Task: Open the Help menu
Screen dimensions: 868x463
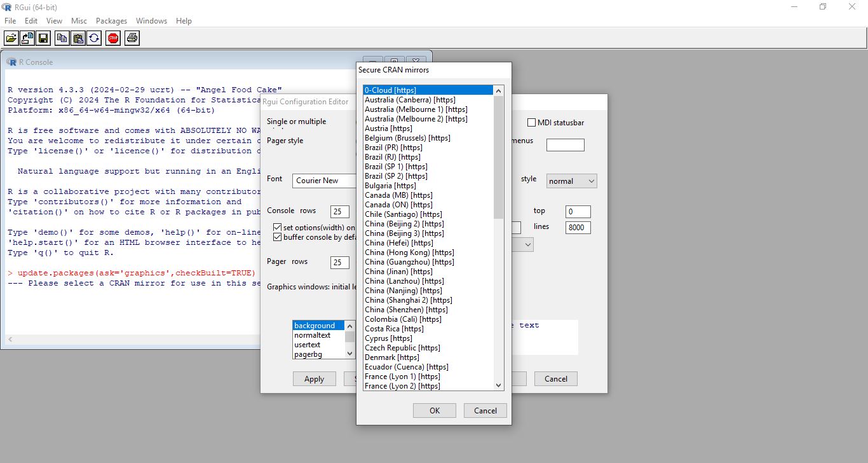Action: pyautogui.click(x=184, y=21)
